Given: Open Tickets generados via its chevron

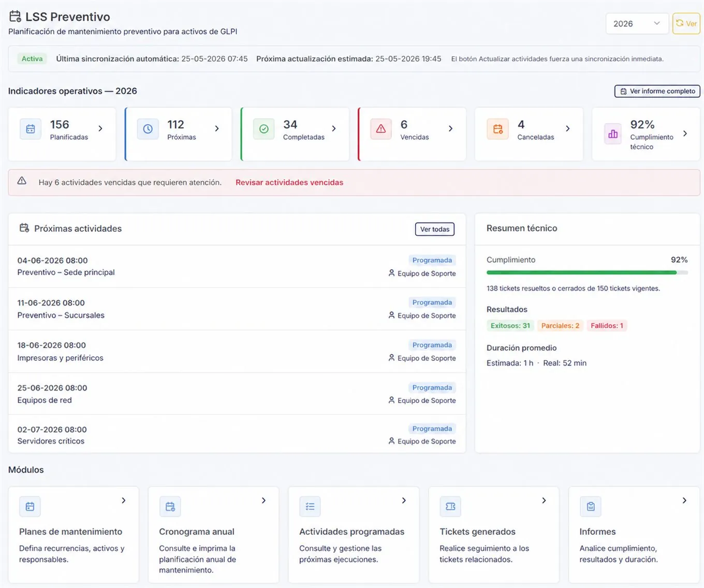Looking at the screenshot, I should (x=544, y=501).
